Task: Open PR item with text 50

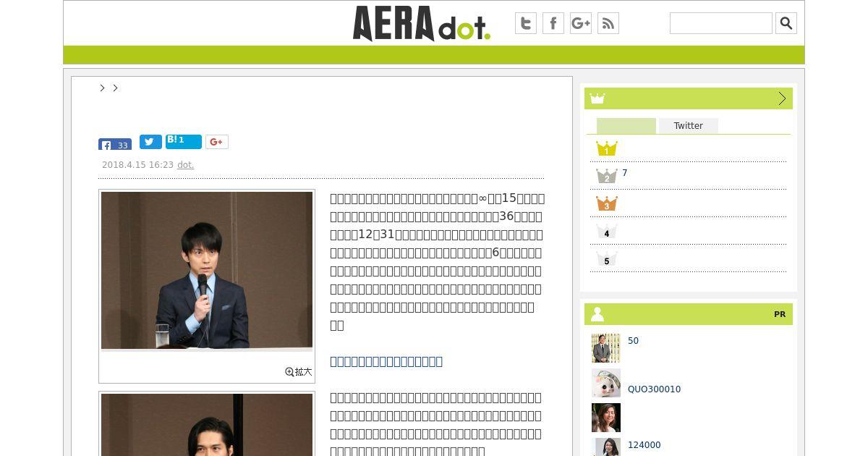Action: tap(633, 341)
